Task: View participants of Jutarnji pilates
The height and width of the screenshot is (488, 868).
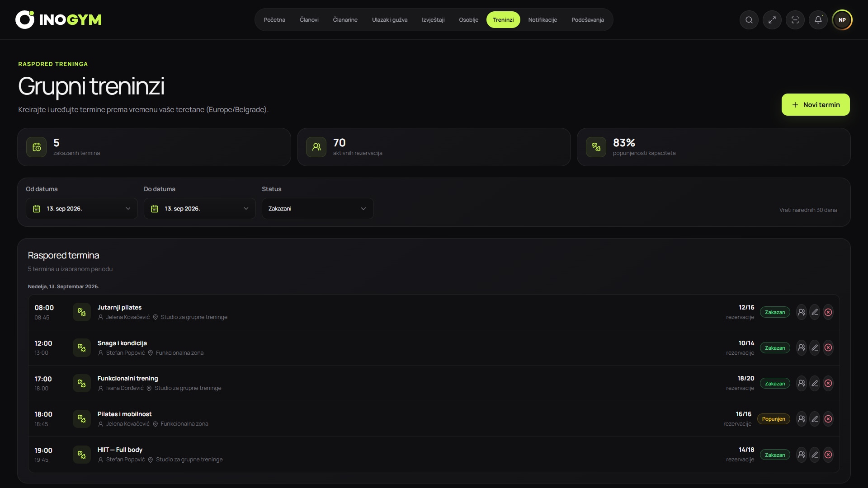Action: click(802, 312)
